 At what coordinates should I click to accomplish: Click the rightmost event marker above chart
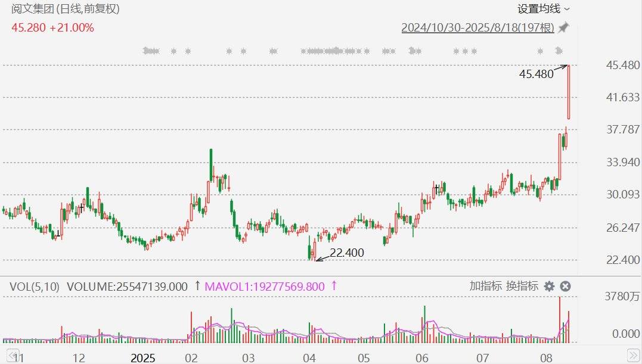click(559, 51)
